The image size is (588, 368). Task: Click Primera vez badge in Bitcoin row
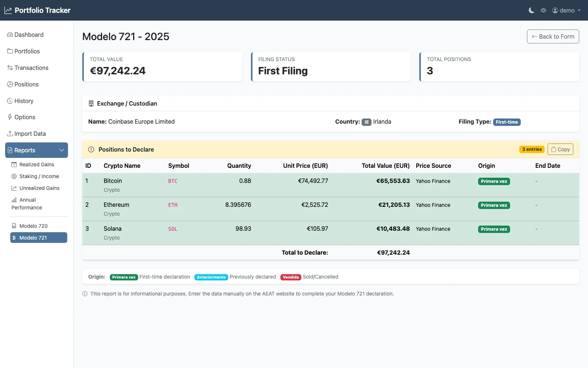click(494, 181)
